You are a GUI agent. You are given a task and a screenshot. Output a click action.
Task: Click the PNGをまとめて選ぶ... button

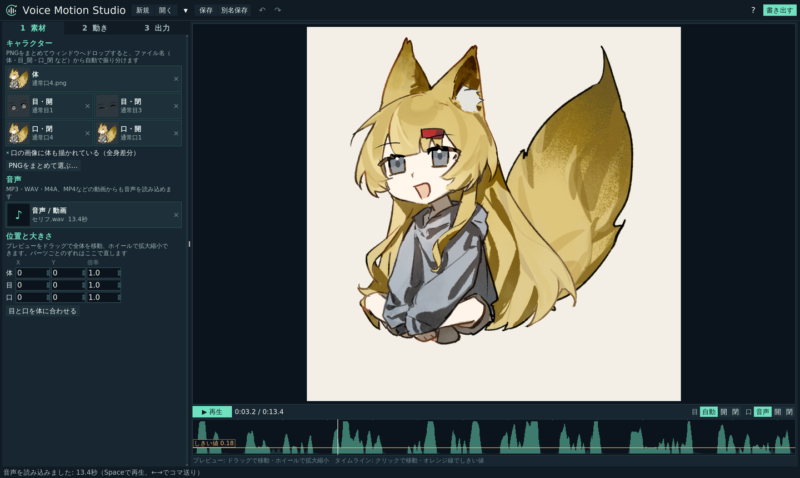(43, 166)
